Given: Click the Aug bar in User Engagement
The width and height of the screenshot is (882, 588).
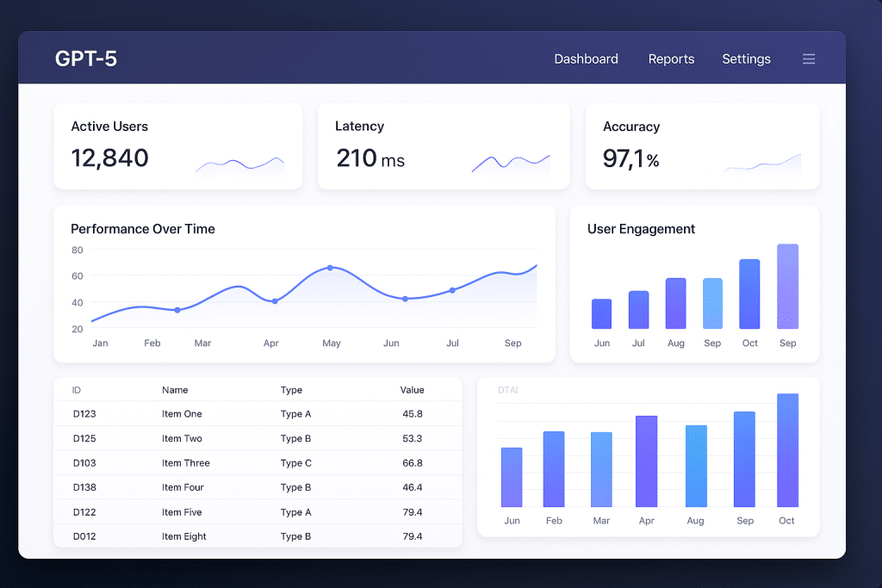Looking at the screenshot, I should (675, 303).
